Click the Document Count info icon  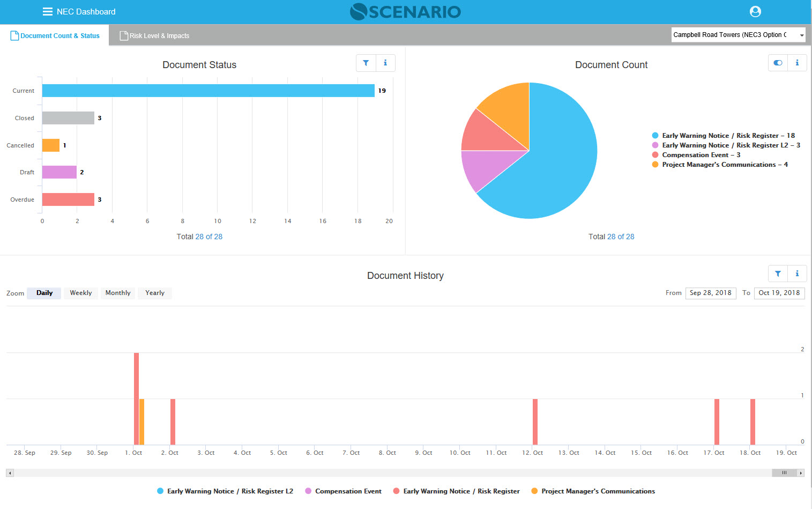[797, 63]
